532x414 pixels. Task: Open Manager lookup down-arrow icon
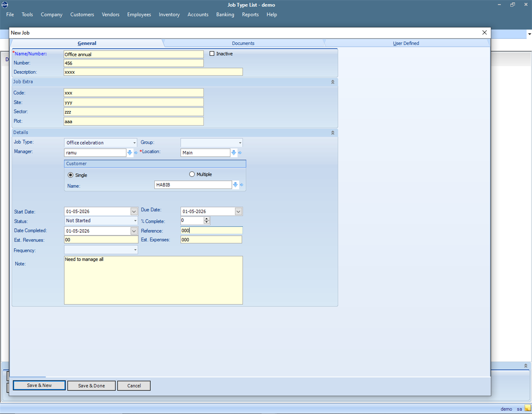click(130, 152)
